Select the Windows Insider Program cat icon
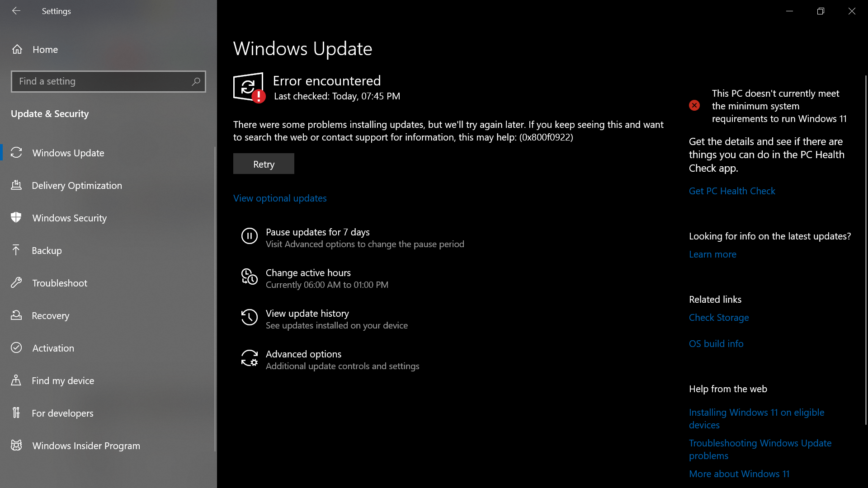 pos(16,446)
